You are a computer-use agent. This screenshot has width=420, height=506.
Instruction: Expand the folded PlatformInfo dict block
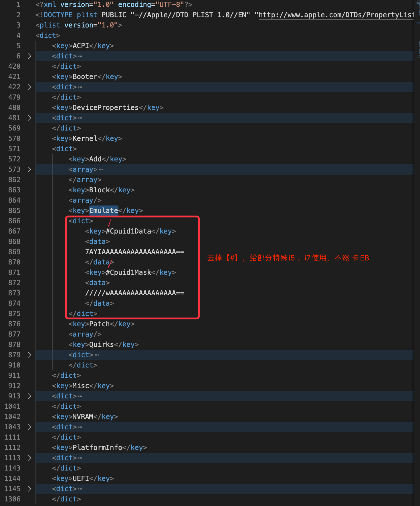tap(29, 458)
